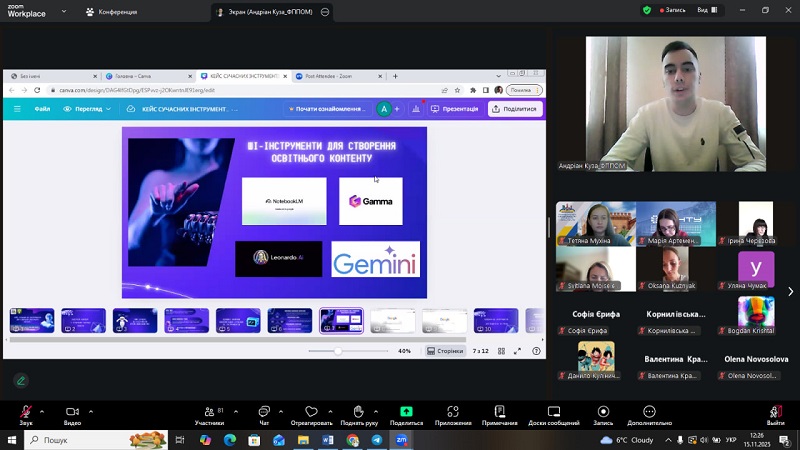Unmute the microphone in Zoom
This screenshot has width=800, height=450.
click(x=26, y=411)
